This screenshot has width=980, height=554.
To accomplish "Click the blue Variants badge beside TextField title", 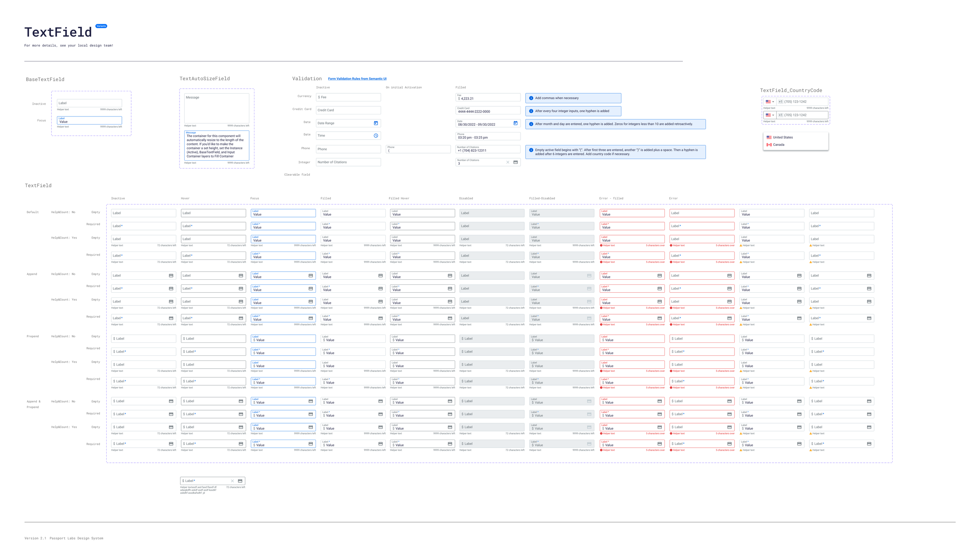I will (x=101, y=26).
